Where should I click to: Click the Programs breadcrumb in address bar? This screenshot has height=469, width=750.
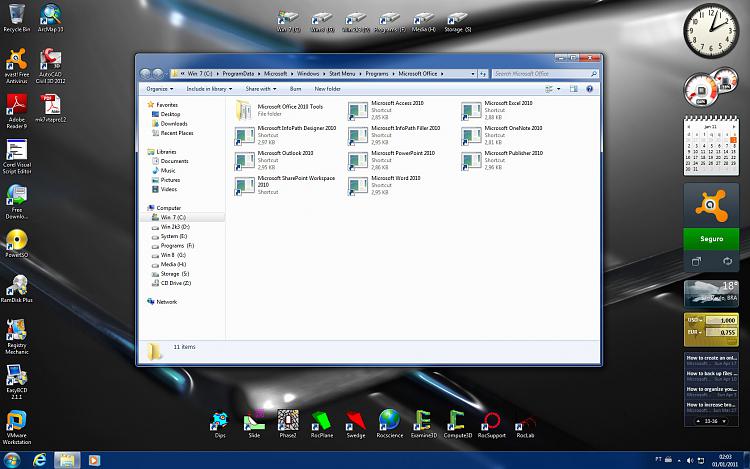click(x=376, y=74)
